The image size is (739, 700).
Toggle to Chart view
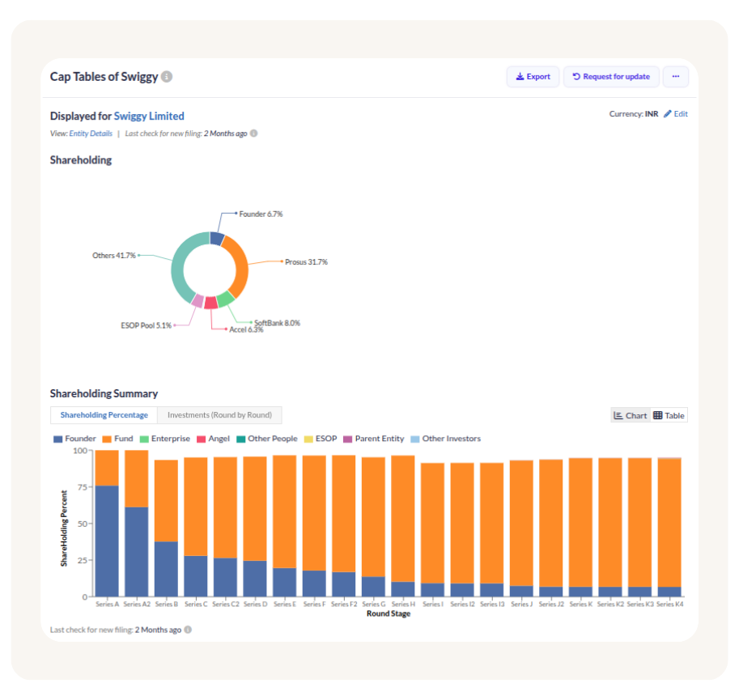(630, 415)
